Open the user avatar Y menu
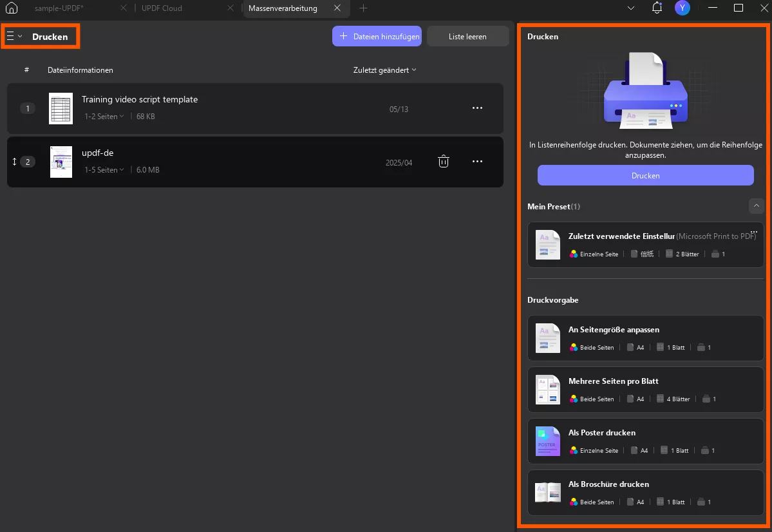This screenshot has width=772, height=532. click(683, 8)
